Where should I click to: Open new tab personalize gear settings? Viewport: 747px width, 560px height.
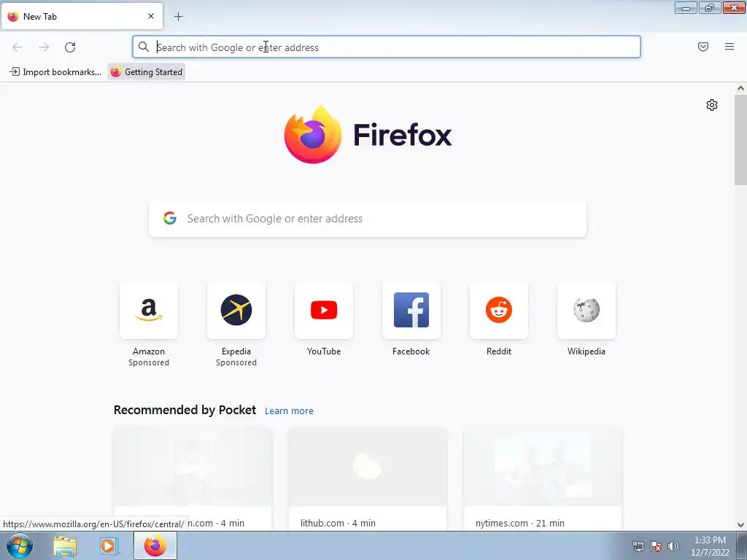(712, 105)
